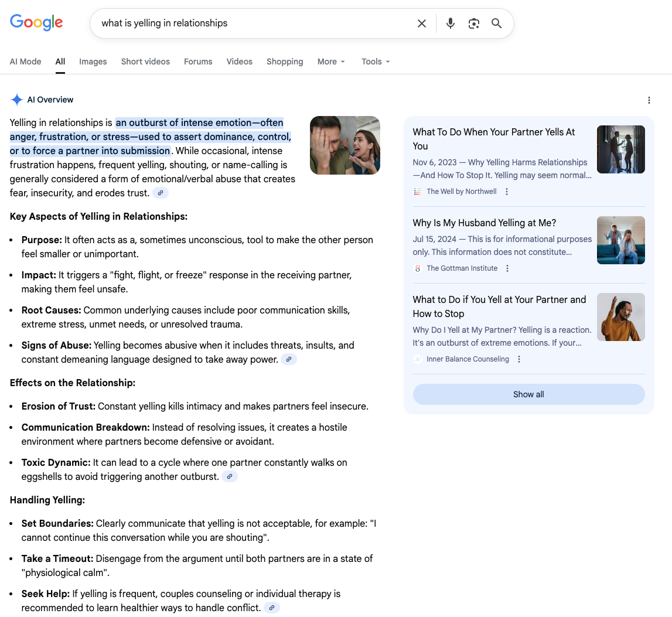Click the 'Set Boundaries:' bullet label
The image size is (672, 617).
[x=57, y=523]
